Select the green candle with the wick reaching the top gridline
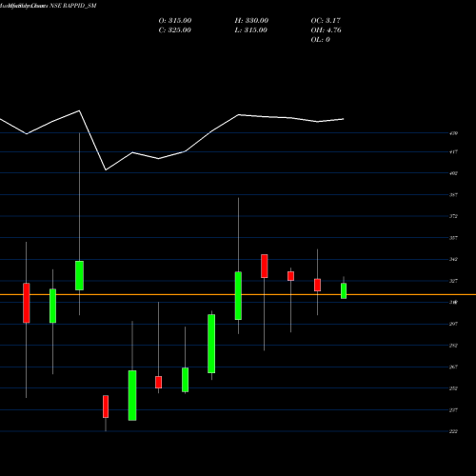The width and height of the screenshot is (476, 476). (79, 275)
